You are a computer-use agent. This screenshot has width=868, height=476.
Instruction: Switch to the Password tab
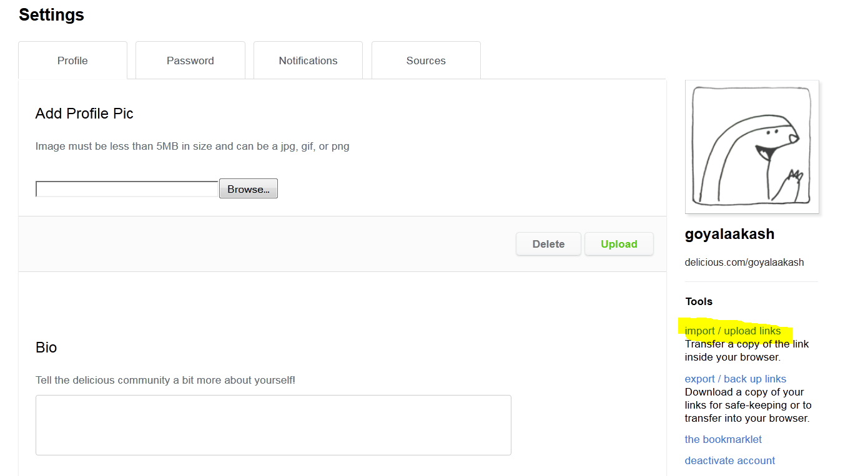coord(190,61)
